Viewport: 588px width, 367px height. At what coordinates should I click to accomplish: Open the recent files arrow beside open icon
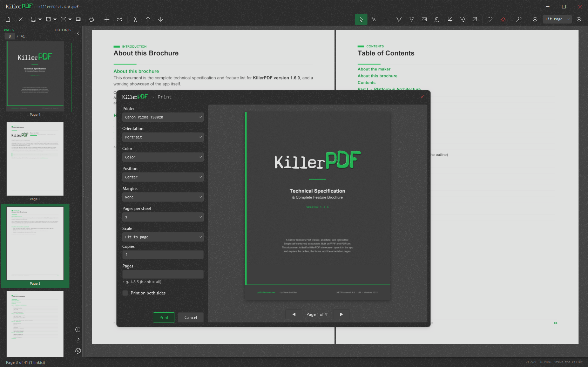click(40, 19)
